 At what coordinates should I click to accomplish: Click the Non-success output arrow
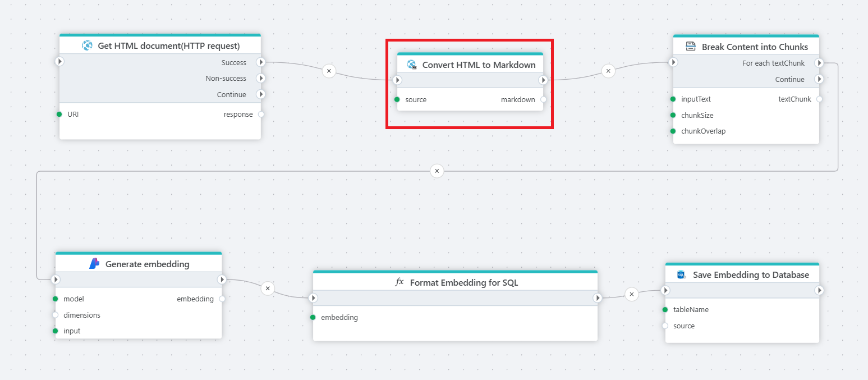pyautogui.click(x=260, y=79)
